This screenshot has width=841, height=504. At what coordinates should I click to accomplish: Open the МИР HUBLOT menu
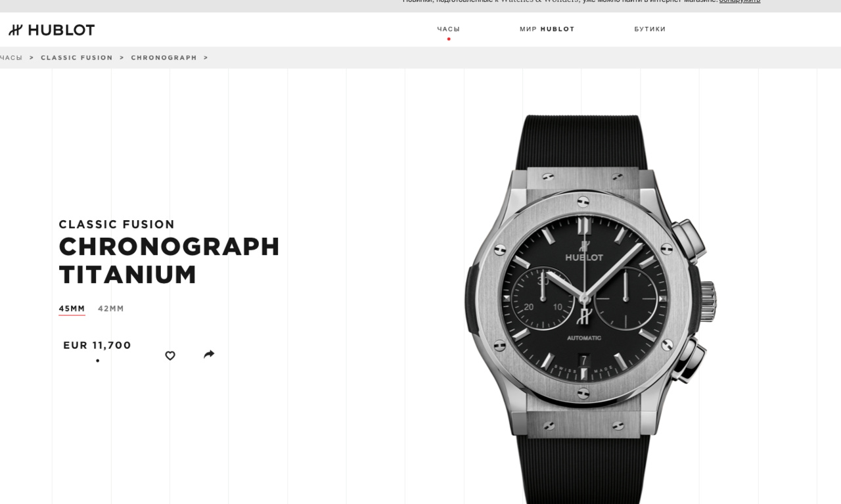(x=547, y=29)
